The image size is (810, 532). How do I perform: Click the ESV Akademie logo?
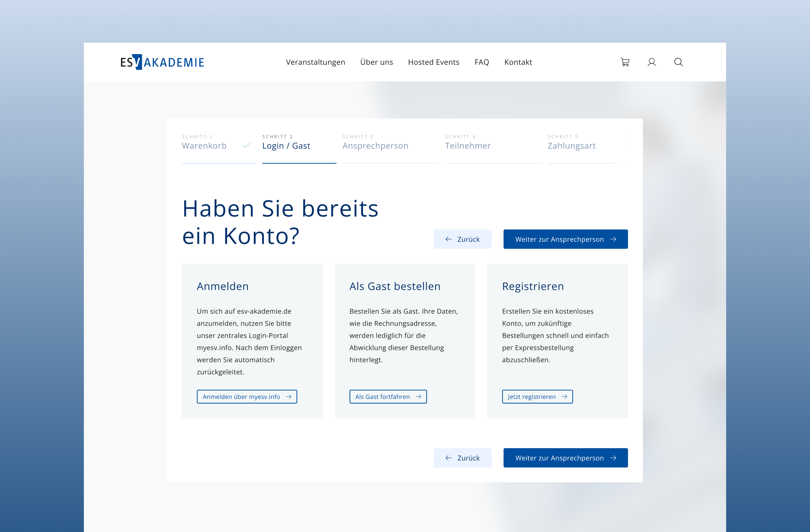pyautogui.click(x=162, y=62)
